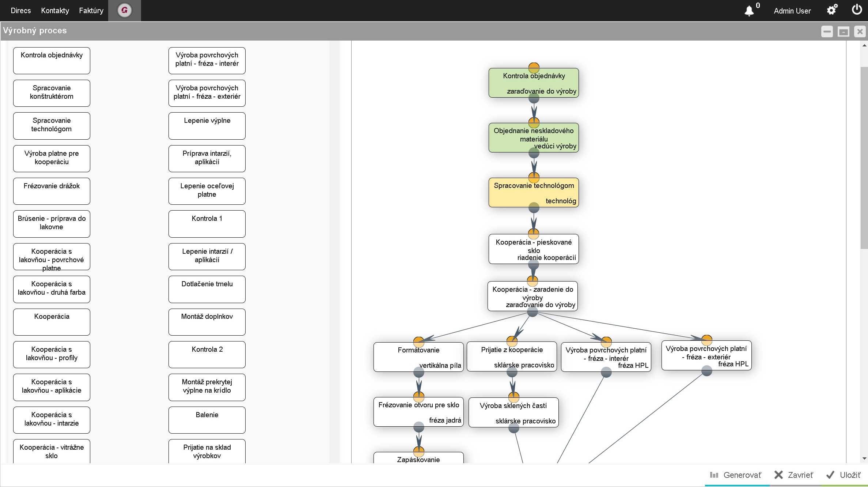Screen dimensions: 868x487
Task: Click orange input port of Formátovanie node
Action: [x=419, y=342]
